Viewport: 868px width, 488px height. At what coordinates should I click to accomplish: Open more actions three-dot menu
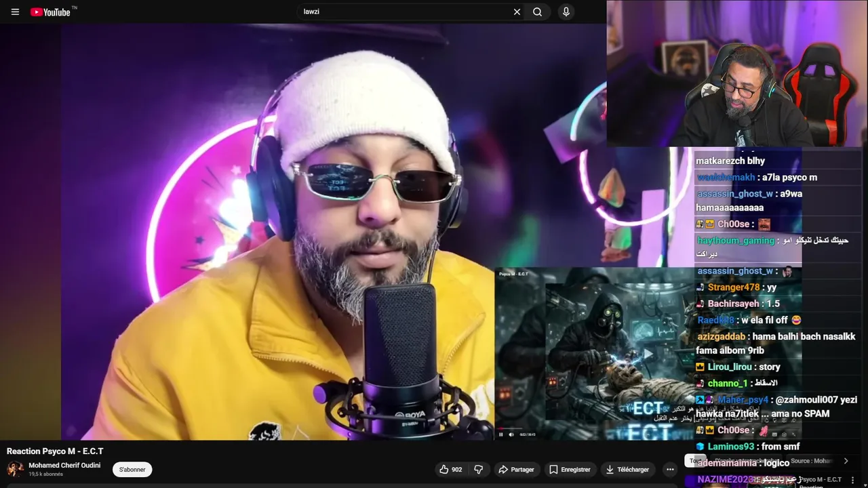tap(670, 469)
